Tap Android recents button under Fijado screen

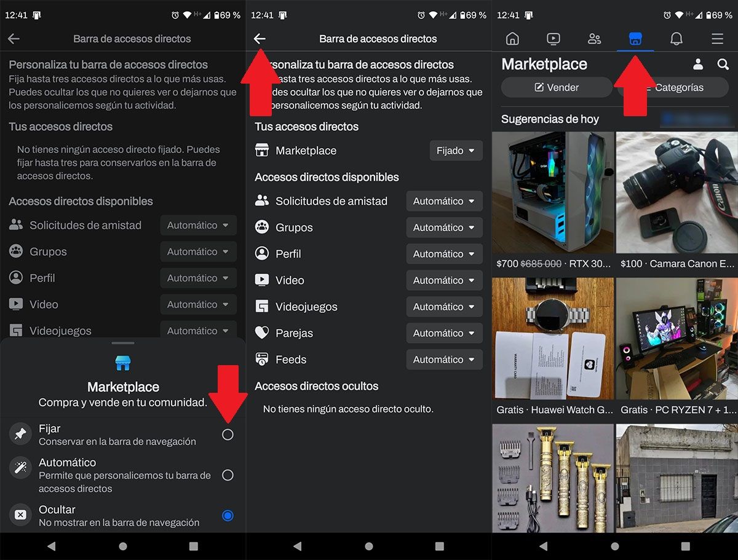pos(440,546)
